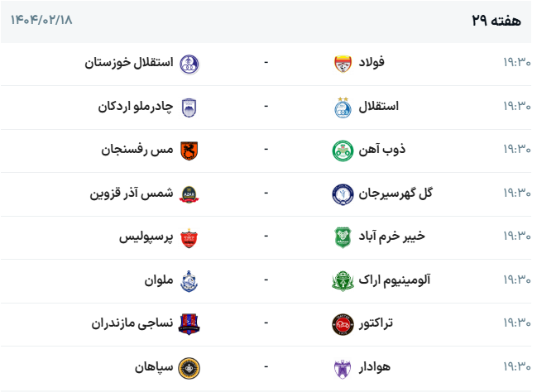Click the ۱۹:۳۰ time of the فولاد match
Screen dimensions: 537x392
pyautogui.click(x=516, y=64)
